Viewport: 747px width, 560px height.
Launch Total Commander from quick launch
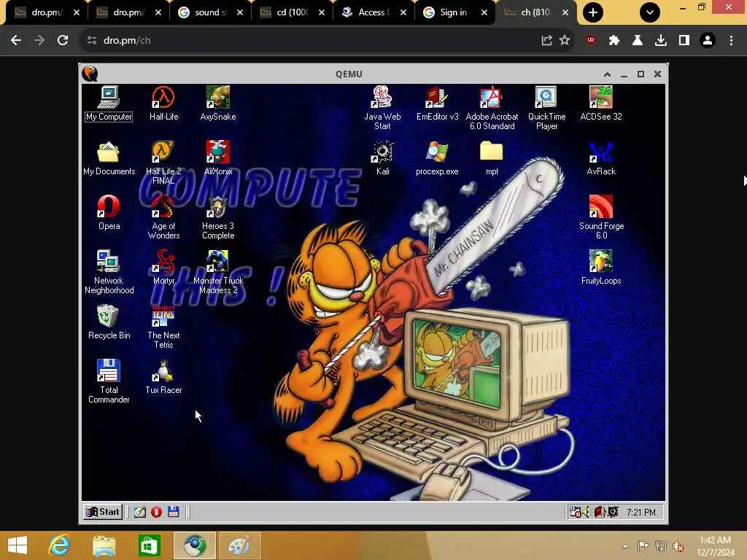point(174,512)
